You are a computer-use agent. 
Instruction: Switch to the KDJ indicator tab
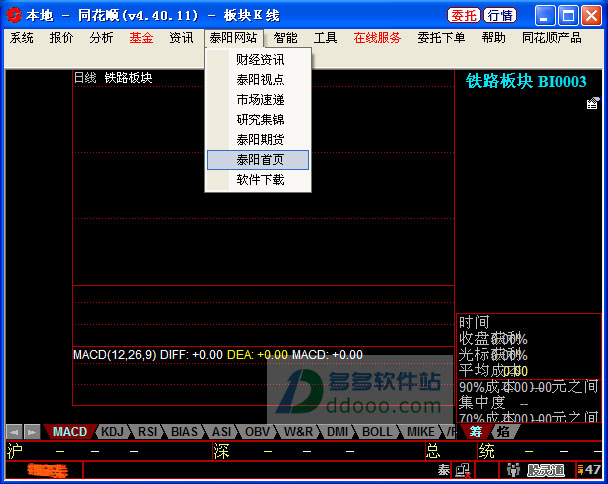(x=112, y=432)
